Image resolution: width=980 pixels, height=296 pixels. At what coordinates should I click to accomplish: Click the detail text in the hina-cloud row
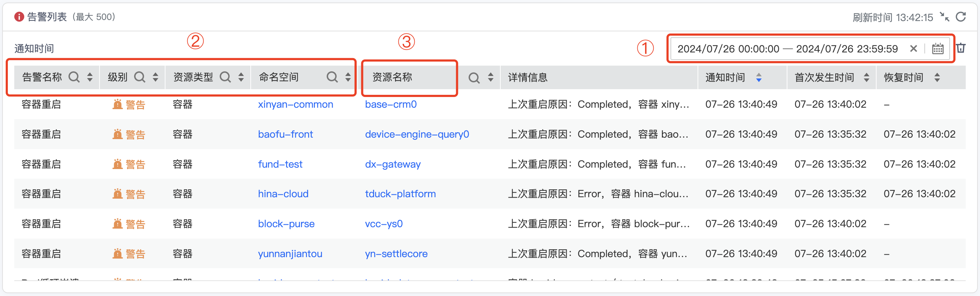click(598, 194)
